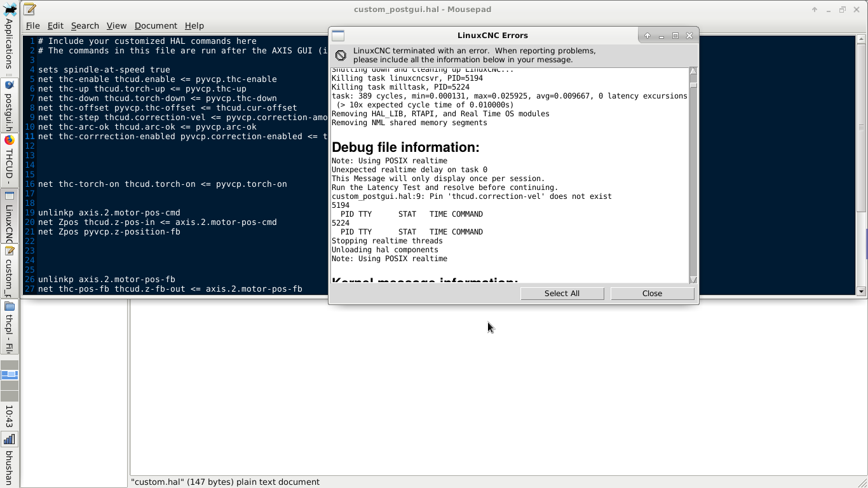Shade the LinuxCNC Errors window with up-arrow button
Image resolution: width=868 pixels, height=488 pixels.
(647, 36)
